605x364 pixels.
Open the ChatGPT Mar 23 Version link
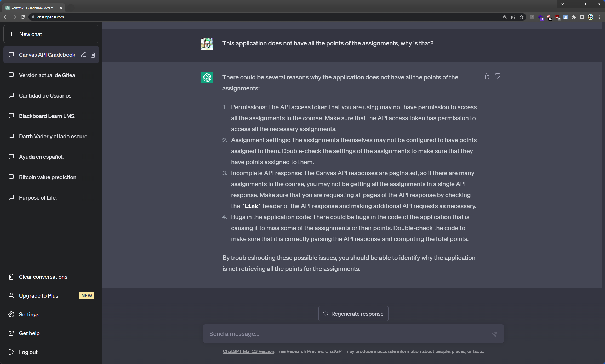tap(248, 351)
